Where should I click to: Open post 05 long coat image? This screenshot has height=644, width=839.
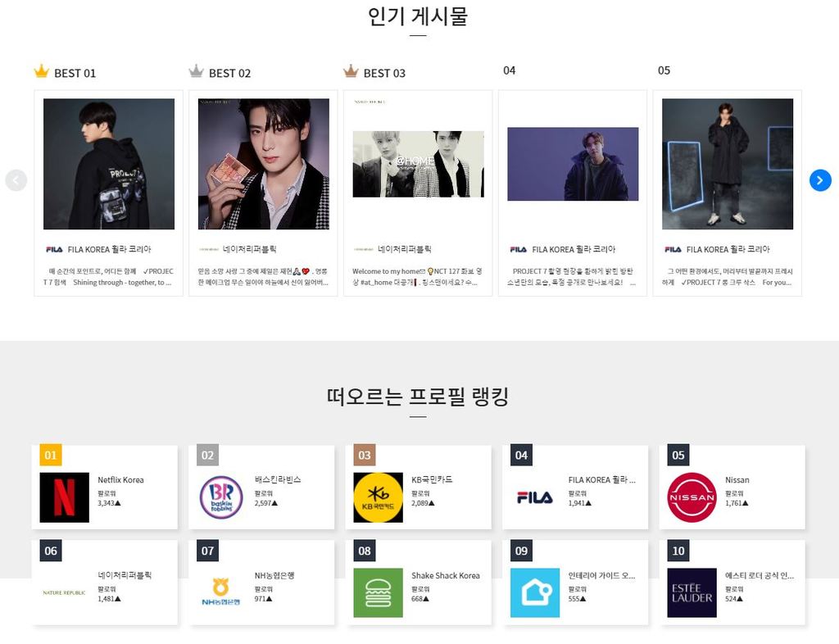pos(728,164)
